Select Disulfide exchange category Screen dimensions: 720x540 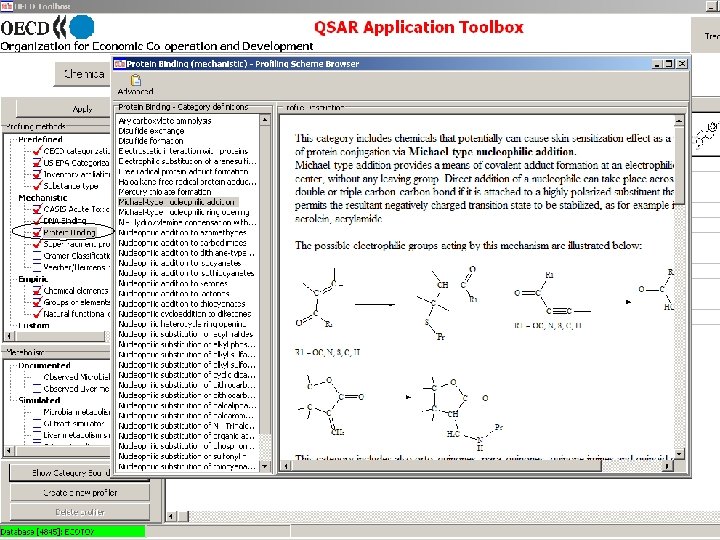151,131
